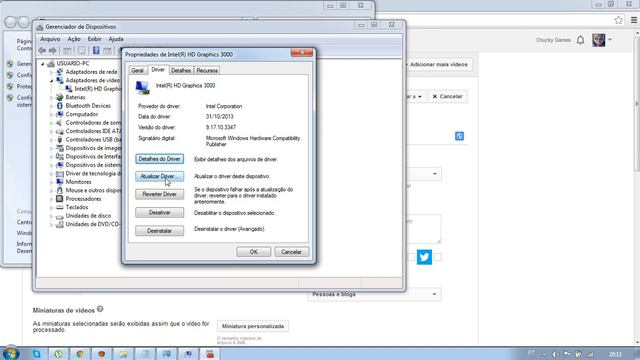This screenshot has height=360, width=640.
Task: Click the Back arrow in Device Manager toolbar
Action: coord(42,51)
